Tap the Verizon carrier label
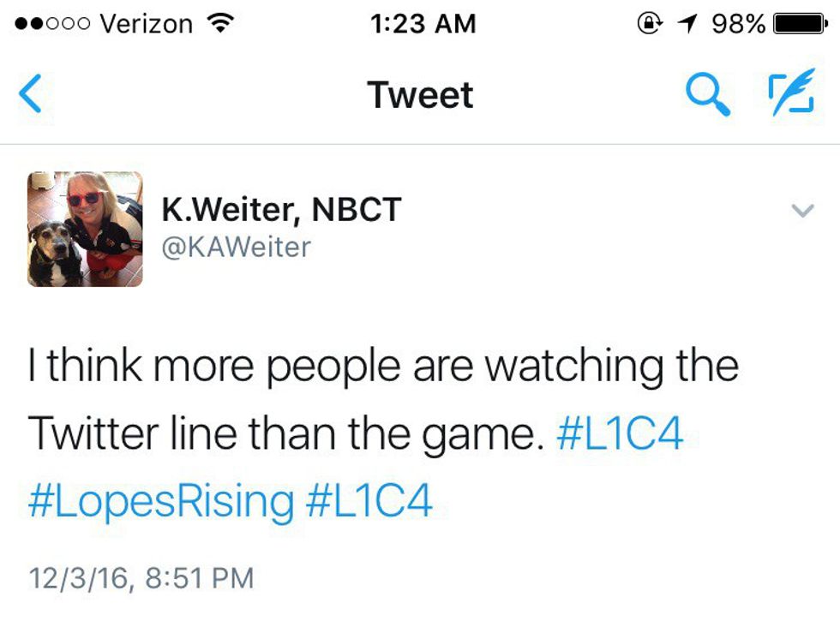Screen dimensions: 840x621 coord(146,24)
